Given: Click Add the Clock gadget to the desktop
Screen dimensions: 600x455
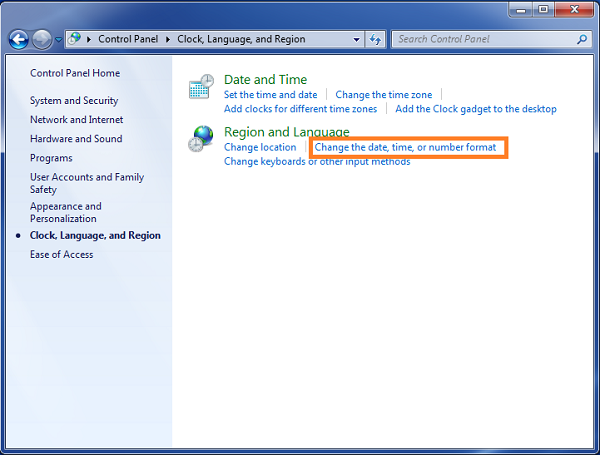Looking at the screenshot, I should (476, 109).
